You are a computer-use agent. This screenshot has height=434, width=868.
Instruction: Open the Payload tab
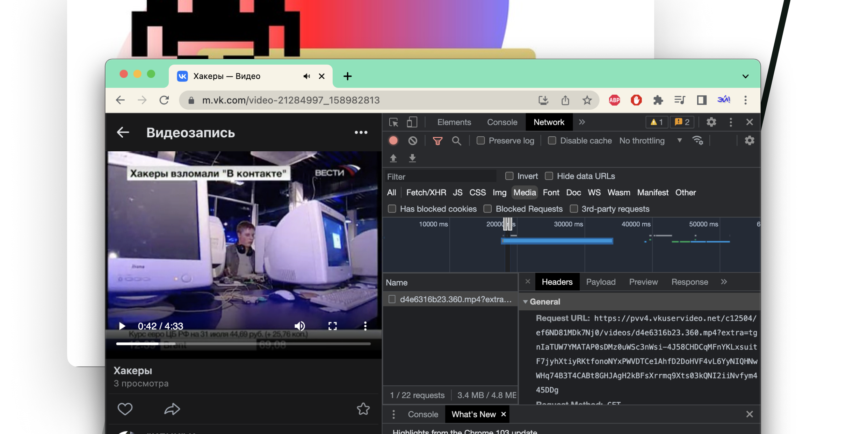point(601,282)
